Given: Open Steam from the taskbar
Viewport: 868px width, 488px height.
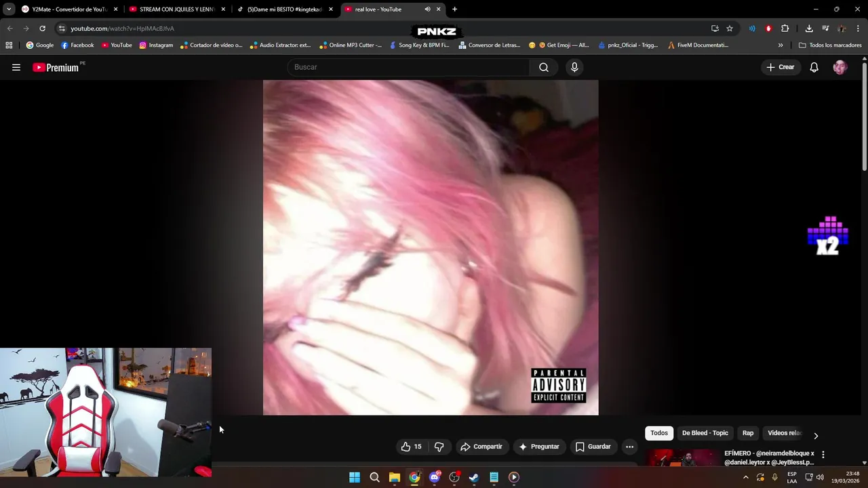Looking at the screenshot, I should [x=474, y=477].
